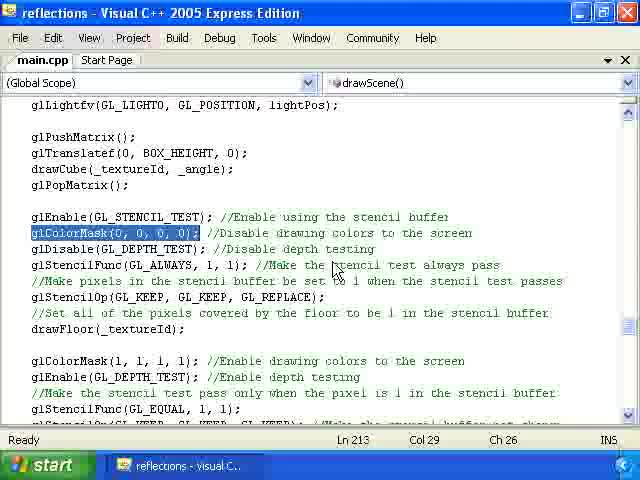Click the glPopMatrix(); line
The width and height of the screenshot is (640, 480).
coord(80,185)
